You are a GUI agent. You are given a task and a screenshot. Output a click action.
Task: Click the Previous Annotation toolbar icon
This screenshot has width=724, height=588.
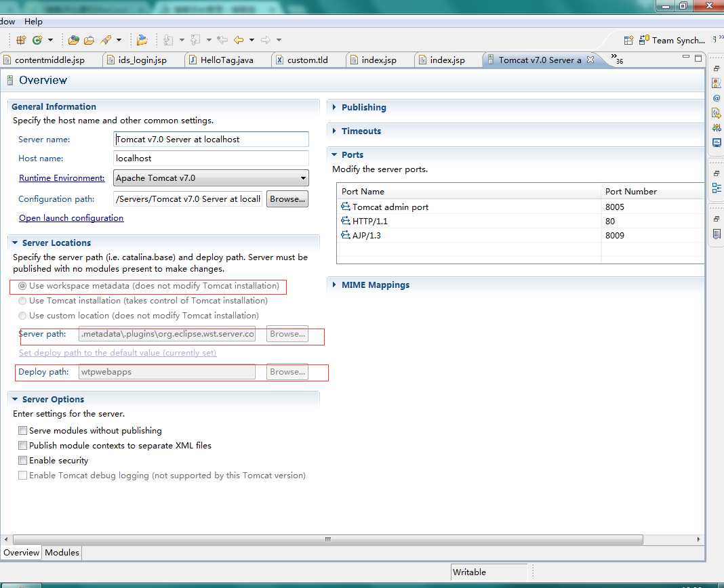click(x=196, y=40)
